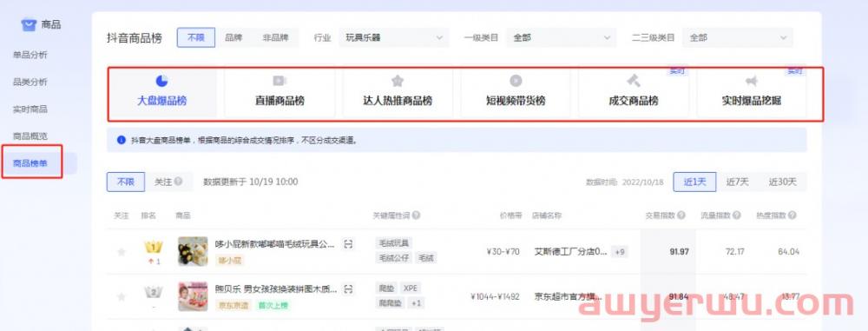This screenshot has height=331, width=868.
Task: Choose the 近1天 time range
Action: 694,182
